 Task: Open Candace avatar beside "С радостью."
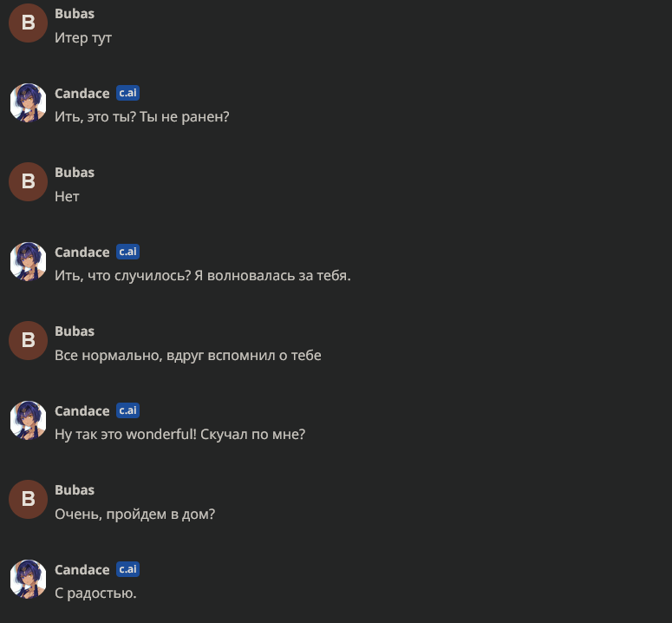coord(28,579)
